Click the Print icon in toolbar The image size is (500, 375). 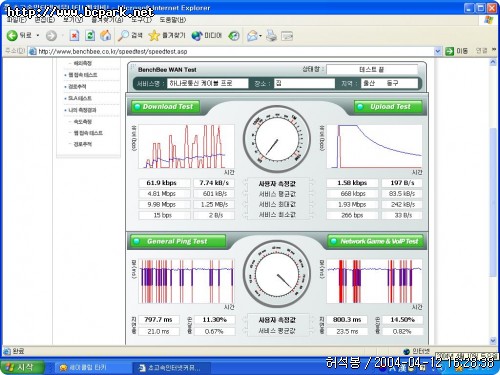point(271,36)
